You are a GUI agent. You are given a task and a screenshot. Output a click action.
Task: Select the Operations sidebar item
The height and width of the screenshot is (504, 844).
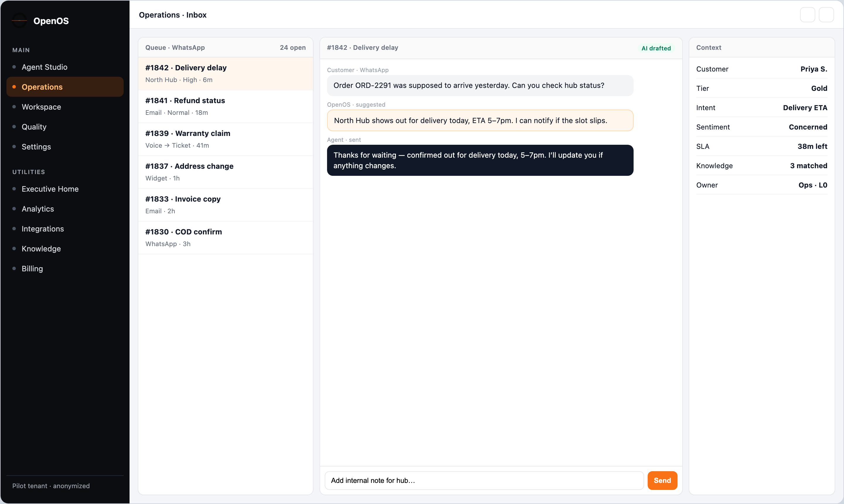(65, 87)
